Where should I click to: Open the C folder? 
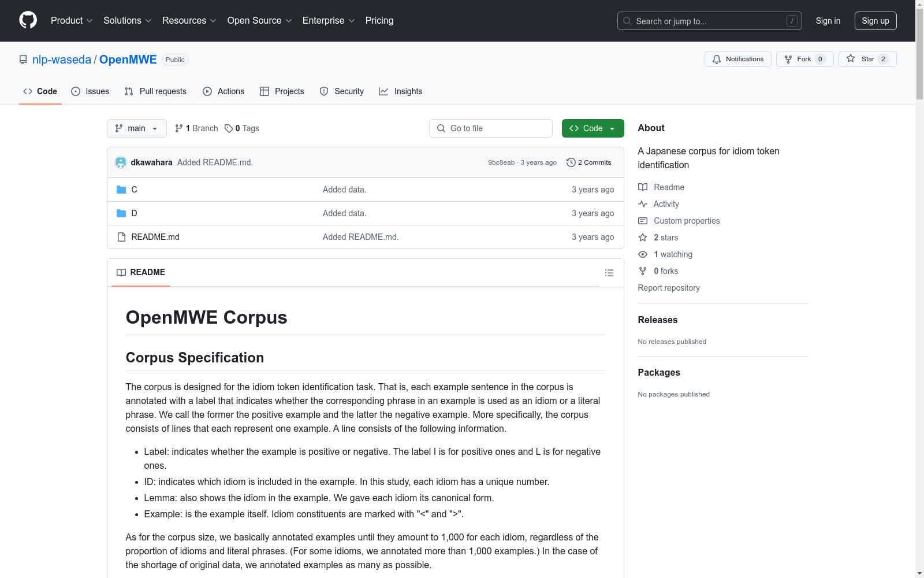pos(134,190)
